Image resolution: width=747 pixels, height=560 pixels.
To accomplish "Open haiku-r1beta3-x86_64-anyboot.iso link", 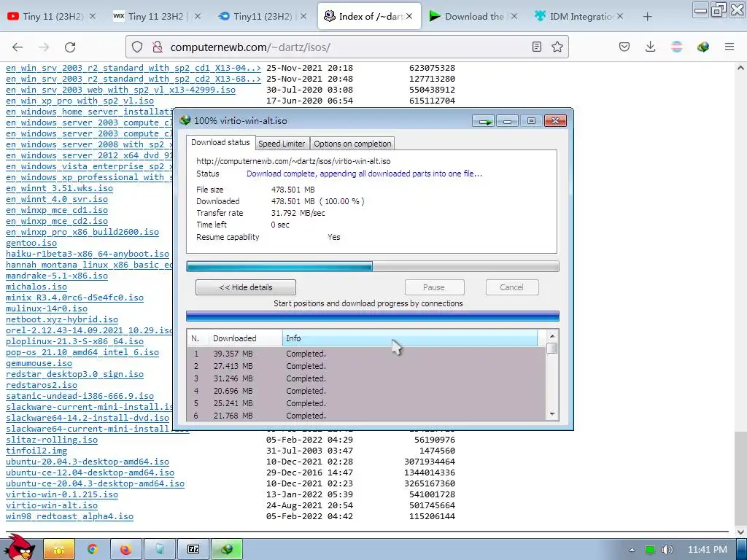I will [88, 254].
